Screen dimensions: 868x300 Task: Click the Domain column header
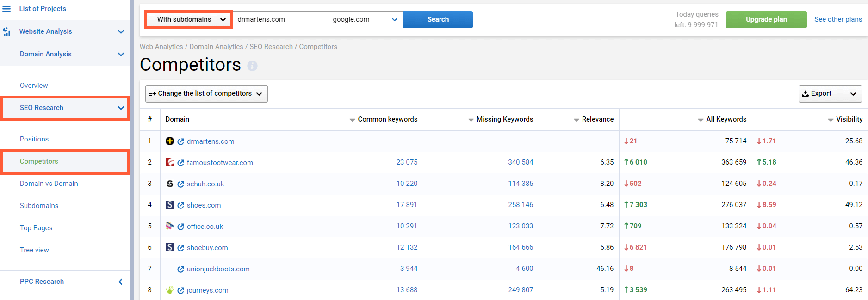click(177, 119)
